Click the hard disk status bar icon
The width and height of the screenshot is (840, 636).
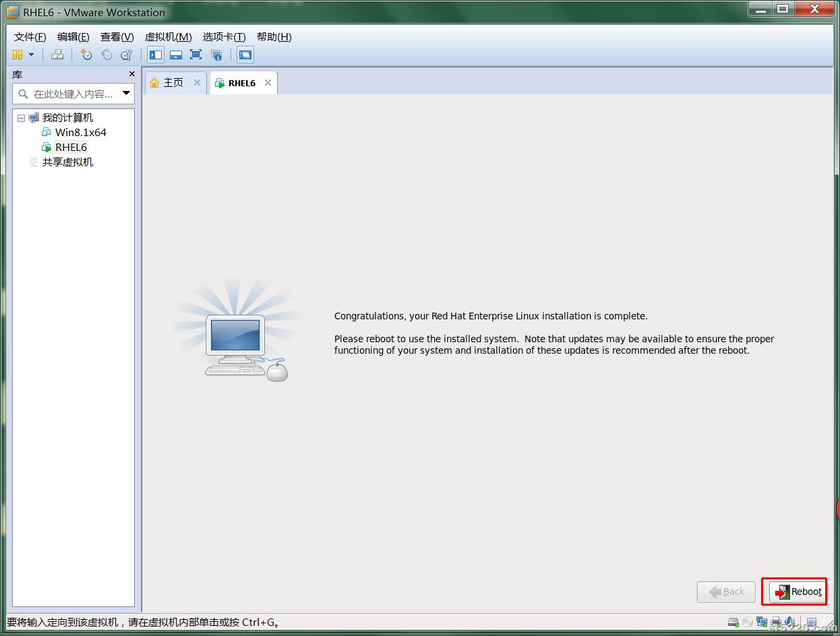coord(733,623)
